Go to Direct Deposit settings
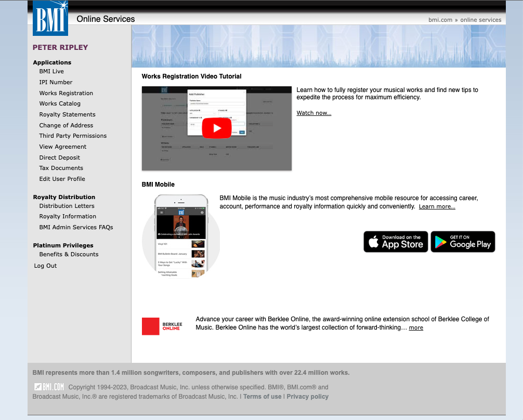Screen dimensions: 523x420 [60, 157]
